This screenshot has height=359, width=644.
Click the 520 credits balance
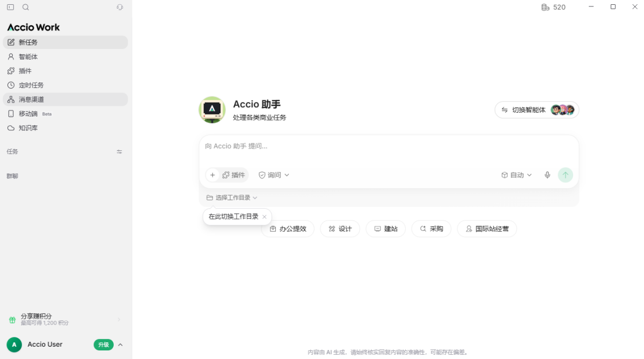coord(554,8)
